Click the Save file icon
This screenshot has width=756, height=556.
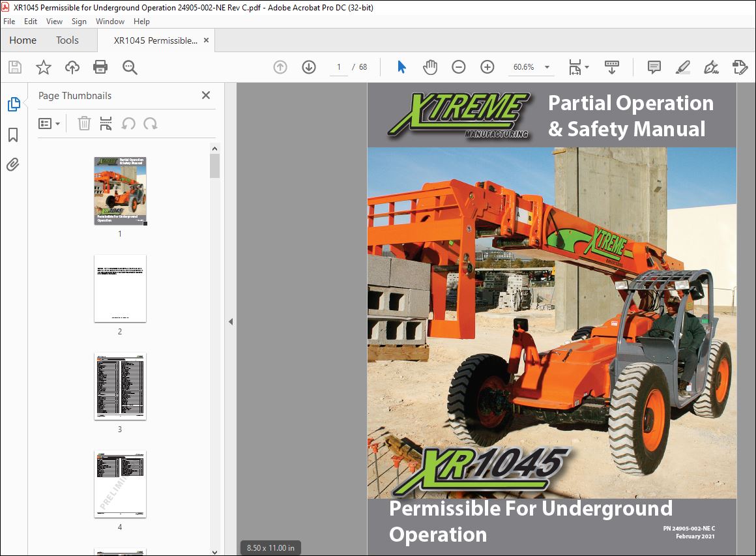point(15,67)
